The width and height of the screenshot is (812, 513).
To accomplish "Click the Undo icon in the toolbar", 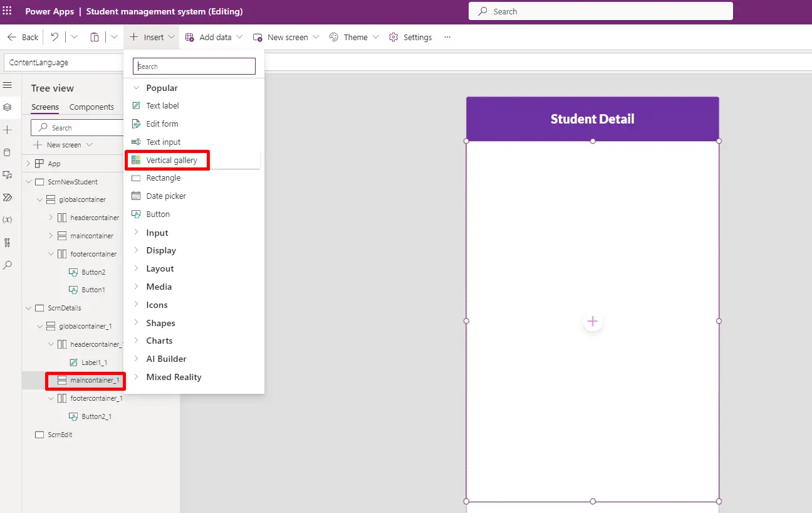I will pos(55,37).
